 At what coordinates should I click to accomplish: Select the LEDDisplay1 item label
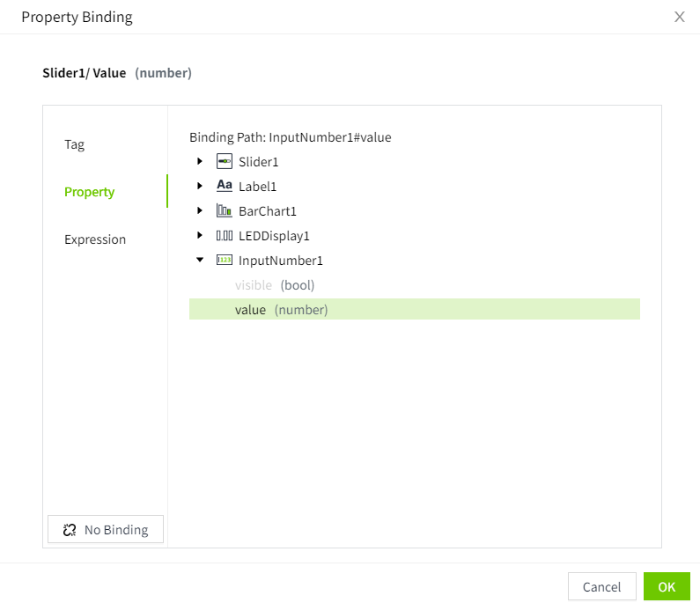274,236
